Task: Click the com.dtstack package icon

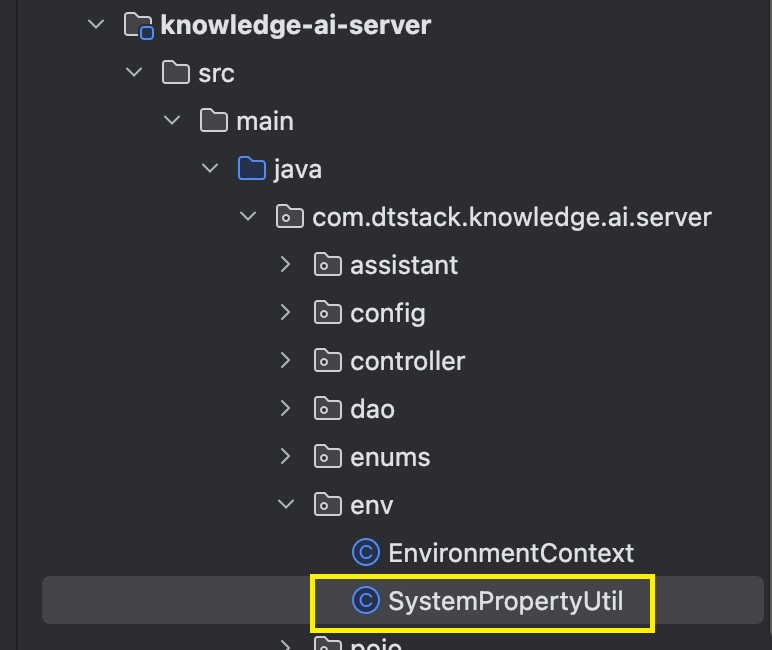Action: [x=290, y=216]
